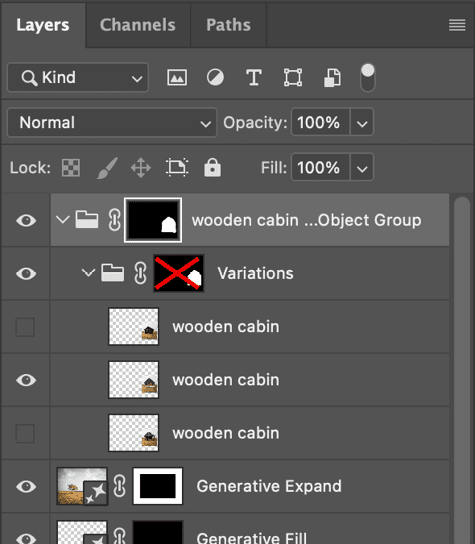Lock transparent pixels icon
Screen dimensions: 475x544
(71, 168)
